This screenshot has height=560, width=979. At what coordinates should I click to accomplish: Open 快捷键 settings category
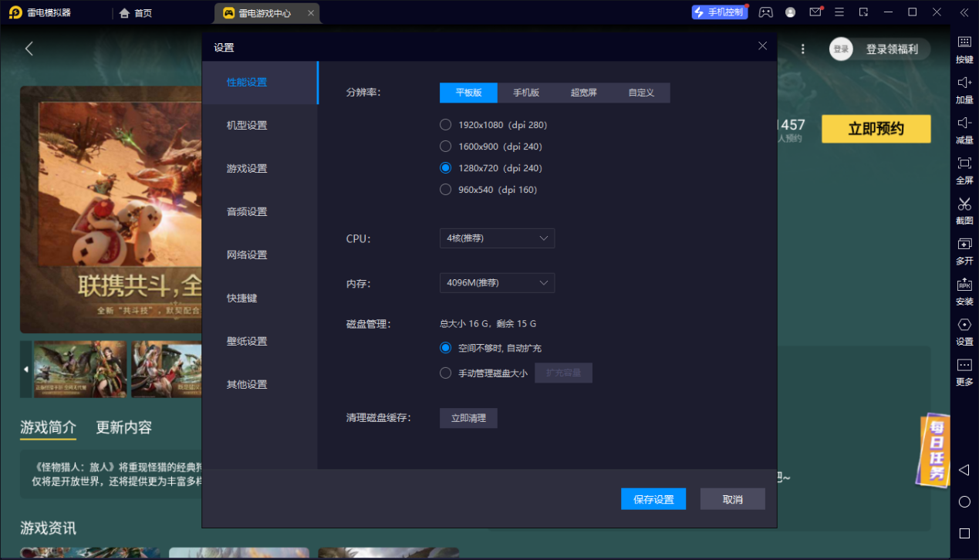click(x=260, y=299)
